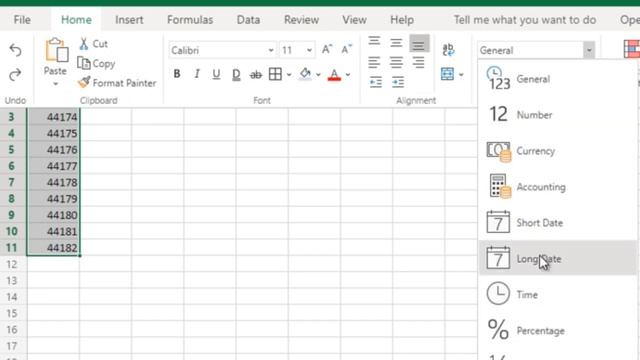Open the borders dropdown arrow
Screen dimensions: 640x360
pyautogui.click(x=289, y=75)
